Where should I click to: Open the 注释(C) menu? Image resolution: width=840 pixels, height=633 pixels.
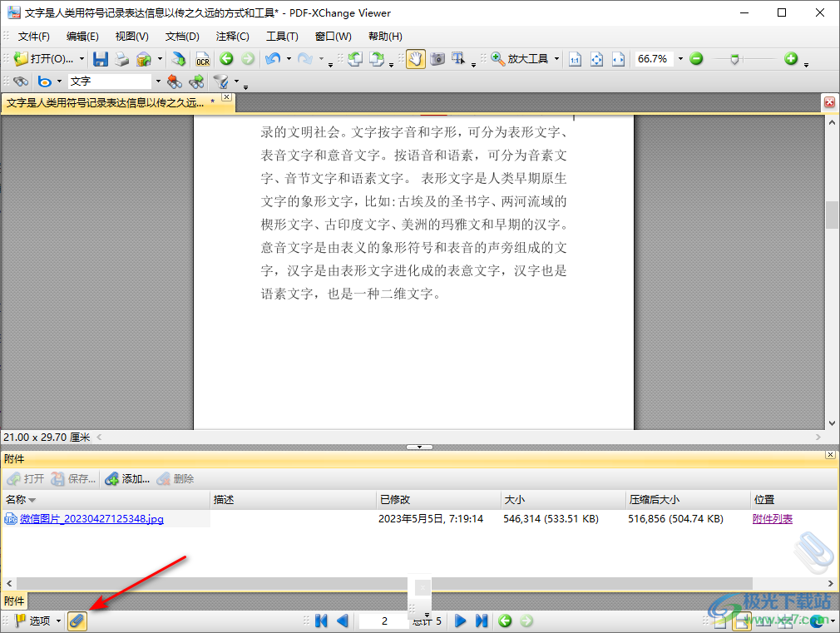coord(233,37)
